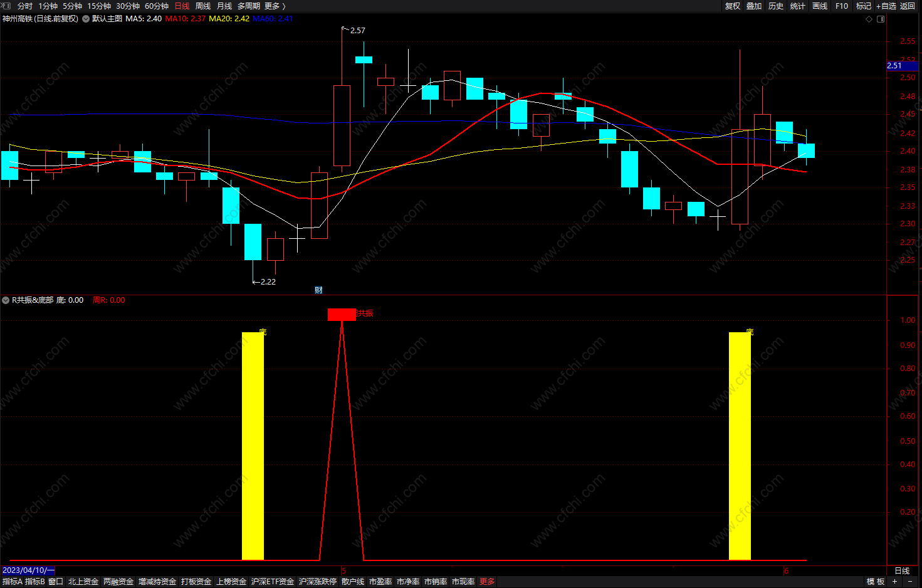
Task: Select 指标A indicator group tab
Action: point(13,582)
